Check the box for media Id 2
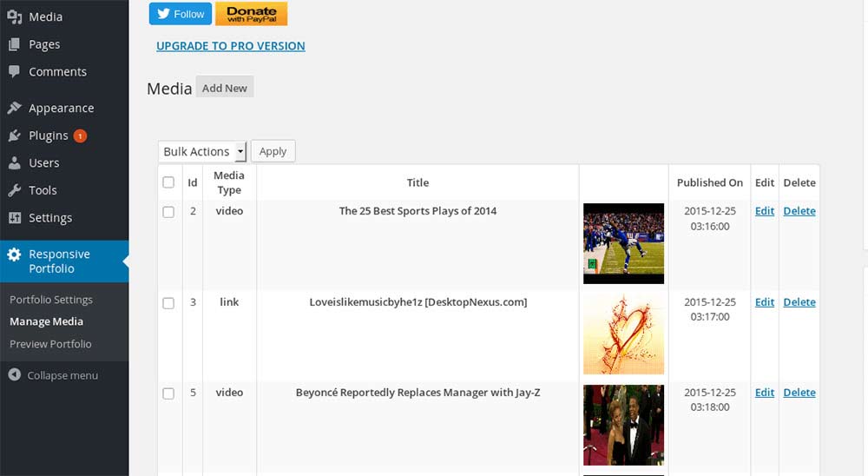 point(168,212)
